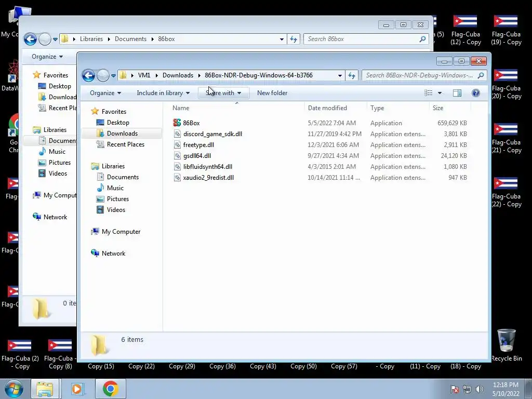This screenshot has height=399, width=532.
Task: Open the volume speaker icon
Action: pos(480,389)
